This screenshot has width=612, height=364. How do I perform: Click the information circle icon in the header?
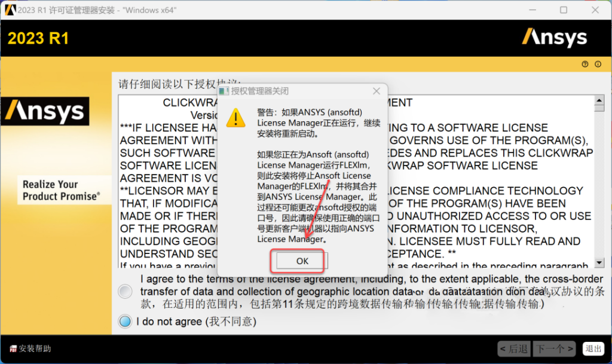pyautogui.click(x=598, y=64)
